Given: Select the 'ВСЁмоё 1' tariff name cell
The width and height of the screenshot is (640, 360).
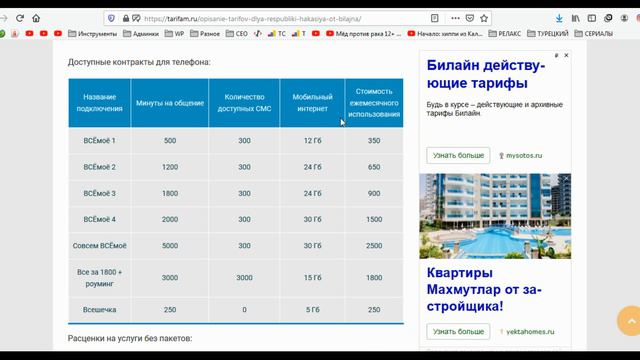Looking at the screenshot, I should coord(100,141).
